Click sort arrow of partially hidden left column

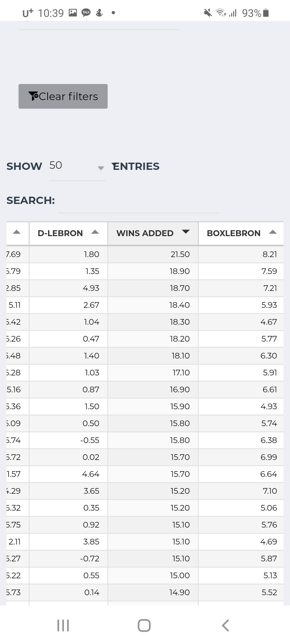click(x=17, y=232)
